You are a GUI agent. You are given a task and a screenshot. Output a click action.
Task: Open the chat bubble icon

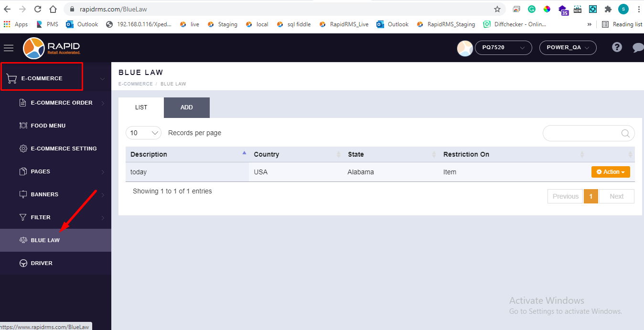point(638,48)
